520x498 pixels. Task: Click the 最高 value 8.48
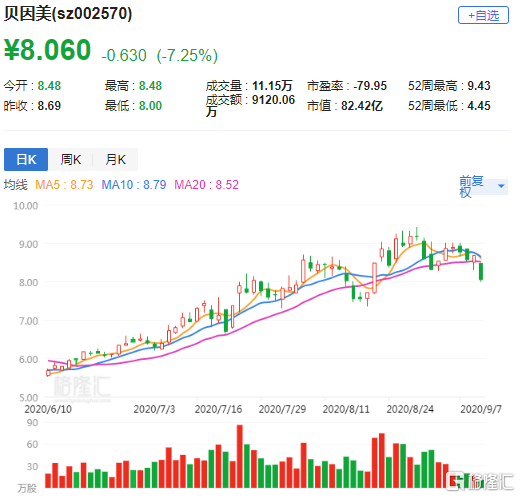(x=150, y=86)
